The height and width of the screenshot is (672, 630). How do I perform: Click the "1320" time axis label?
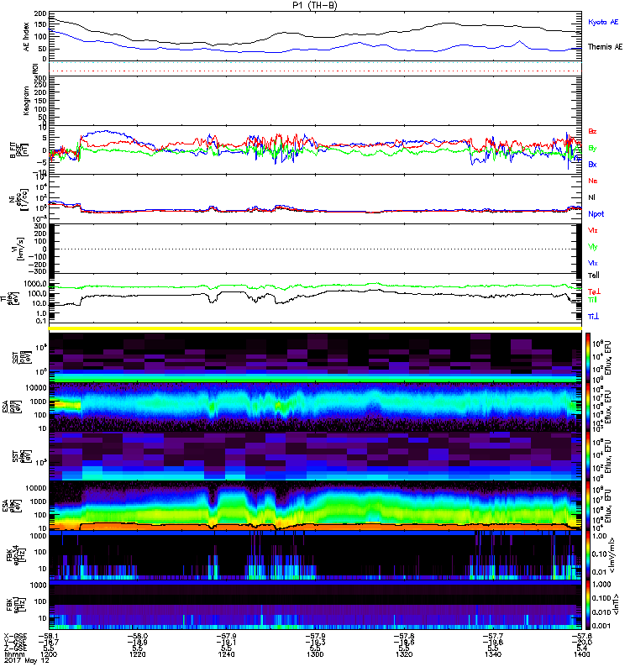coord(404,654)
